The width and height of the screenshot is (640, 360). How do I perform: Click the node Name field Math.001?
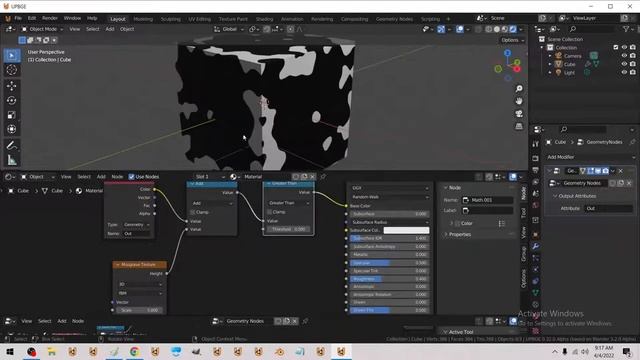click(487, 200)
